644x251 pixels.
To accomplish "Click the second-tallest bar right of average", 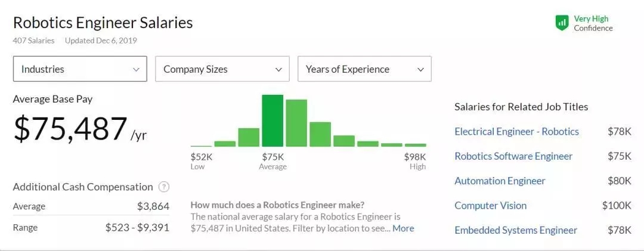I will (x=296, y=123).
